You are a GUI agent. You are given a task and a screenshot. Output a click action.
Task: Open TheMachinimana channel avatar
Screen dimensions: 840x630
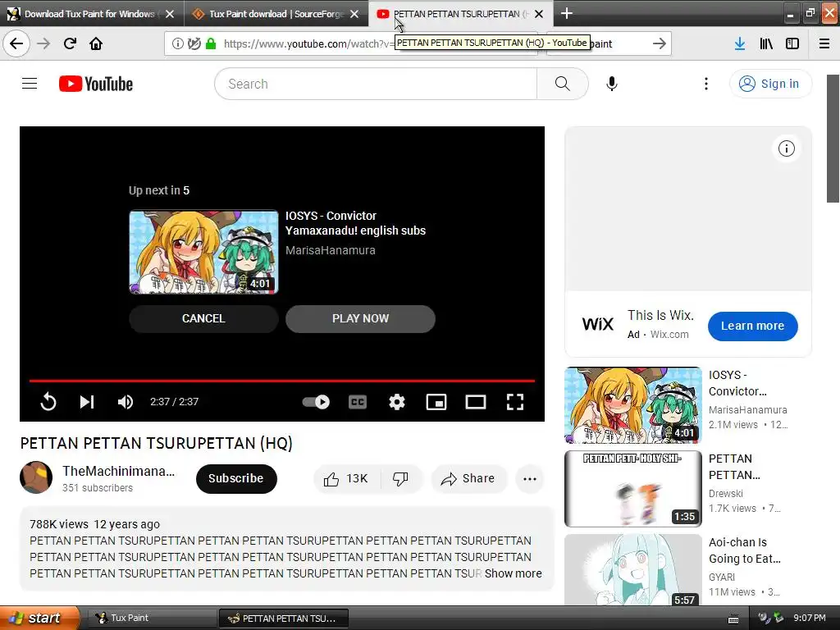tap(36, 477)
